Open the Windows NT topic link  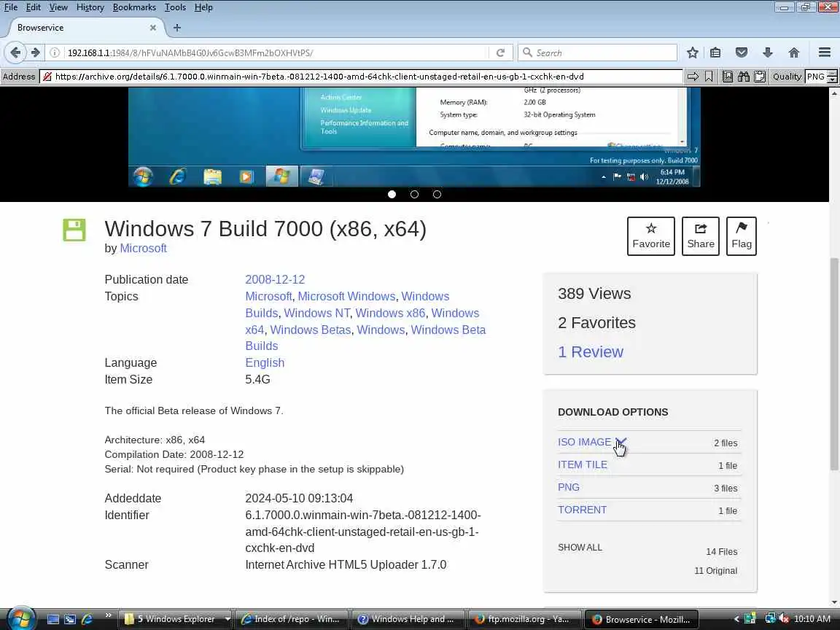[316, 313]
